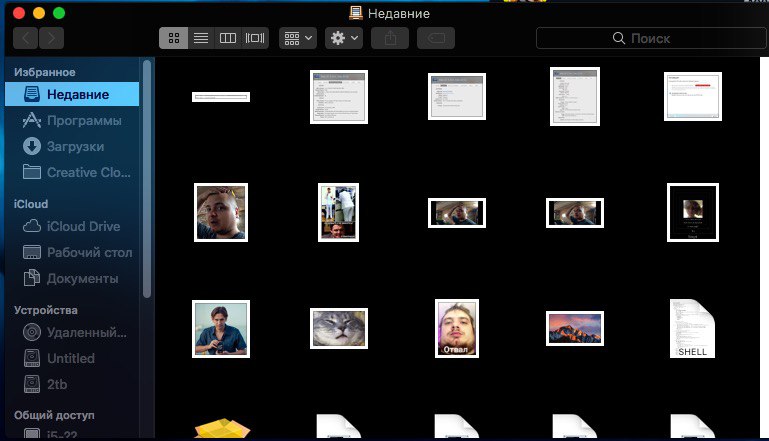Switch to icon grid view
This screenshot has height=441, width=769.
[x=174, y=38]
